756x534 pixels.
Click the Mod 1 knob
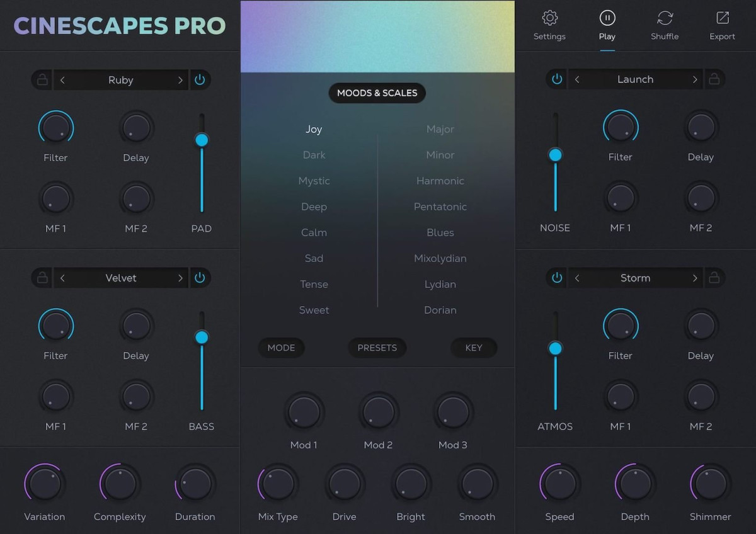pos(304,412)
